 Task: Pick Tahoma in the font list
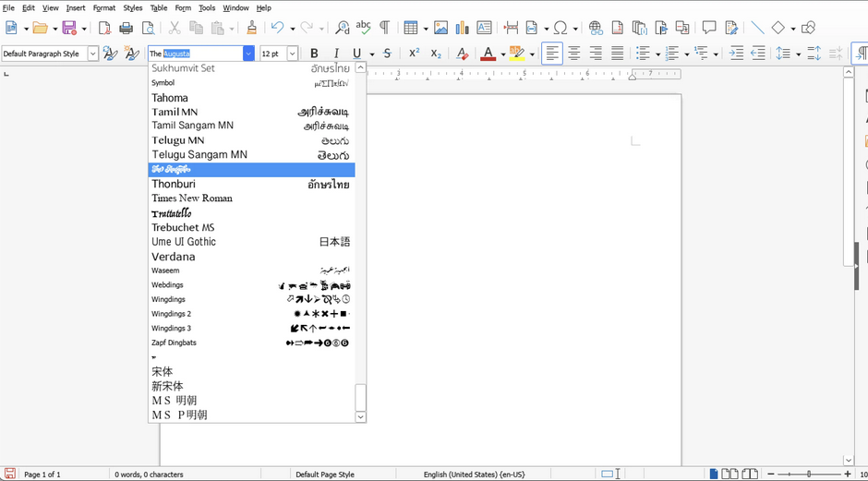[251, 98]
